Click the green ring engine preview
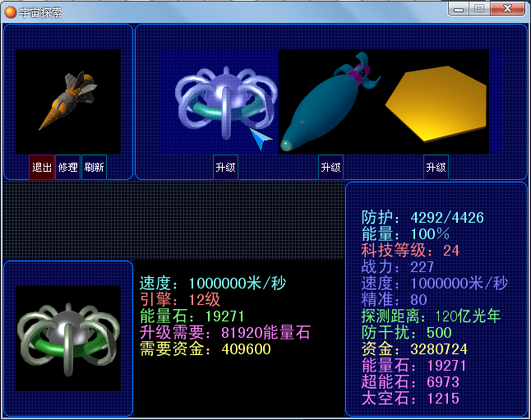Image resolution: width=531 pixels, height=420 pixels. coord(68,339)
